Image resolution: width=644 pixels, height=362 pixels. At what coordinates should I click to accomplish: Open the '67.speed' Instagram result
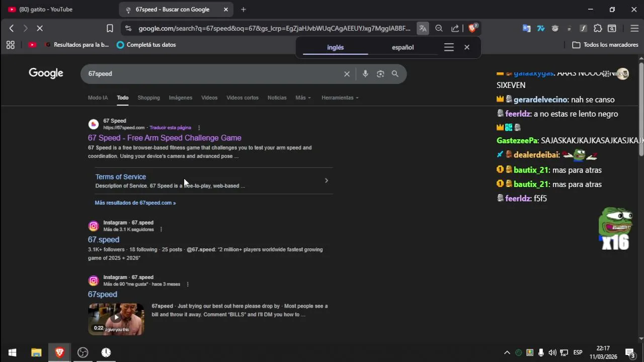coord(104,240)
